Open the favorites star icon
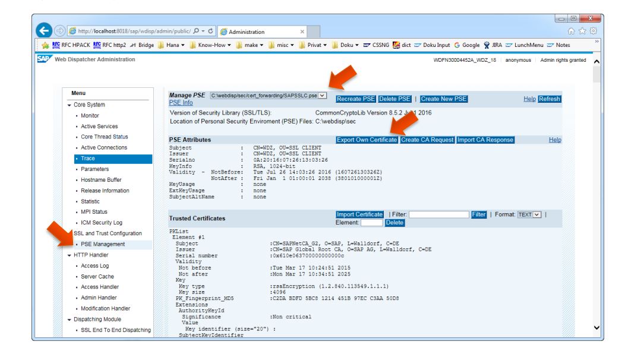Image resolution: width=644 pixels, height=354 pixels. [x=582, y=31]
